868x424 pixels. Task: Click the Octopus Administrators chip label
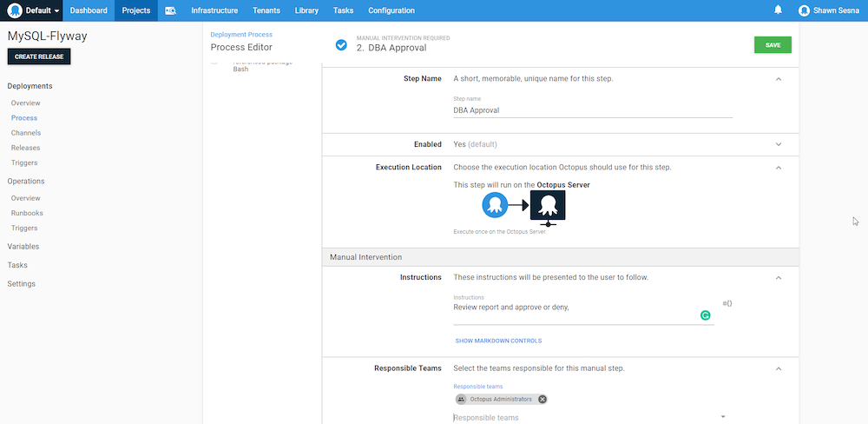coord(501,399)
